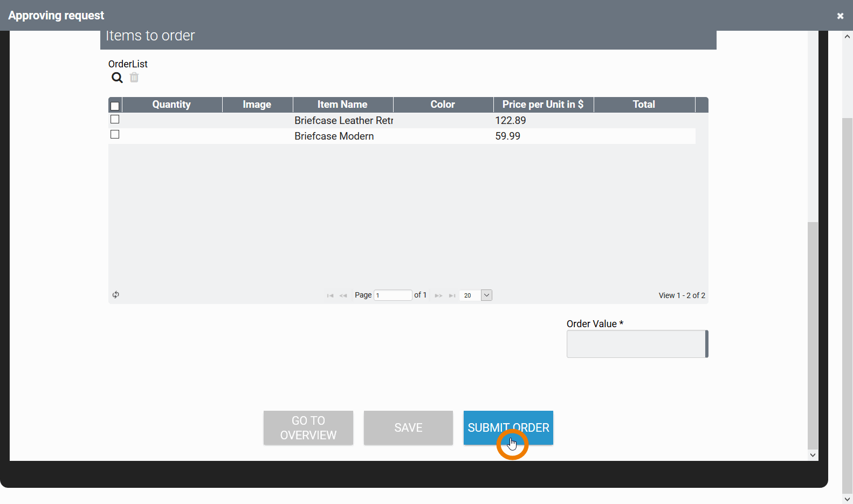
Task: Sort by Price per Unit column
Action: (543, 105)
